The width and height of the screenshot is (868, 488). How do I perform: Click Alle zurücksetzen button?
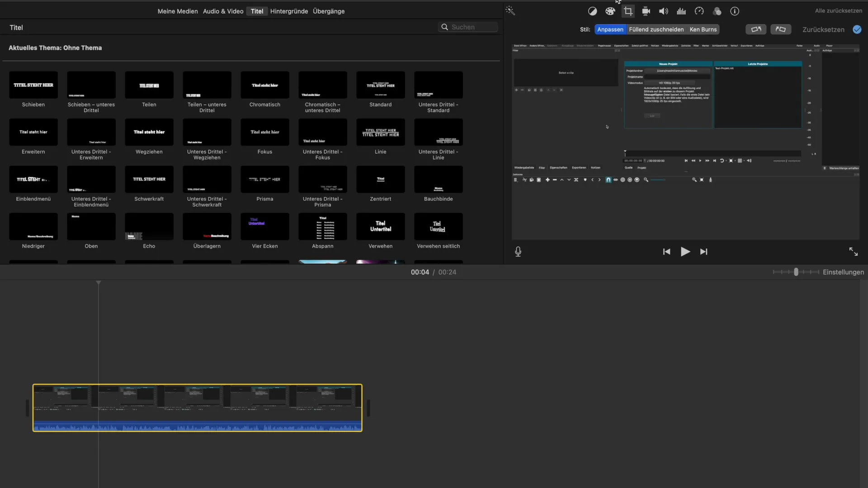click(x=839, y=10)
